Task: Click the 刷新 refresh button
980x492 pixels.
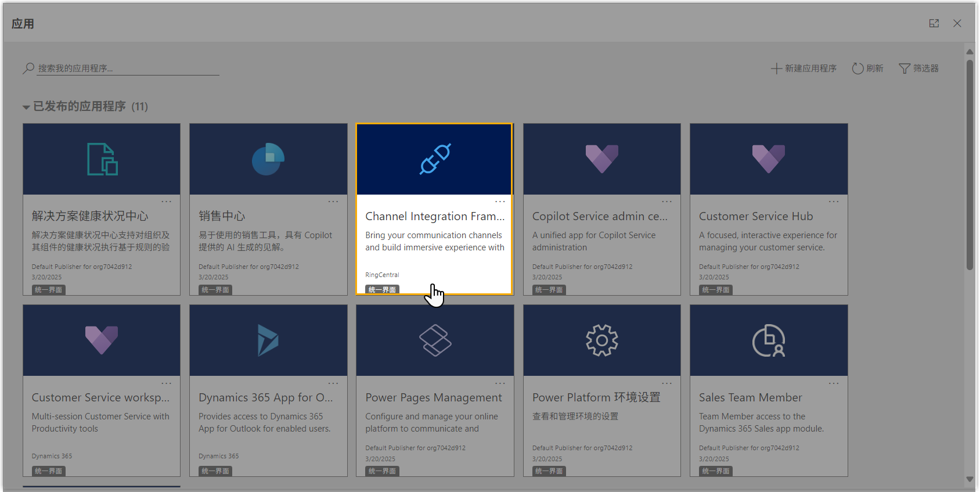Action: point(867,69)
